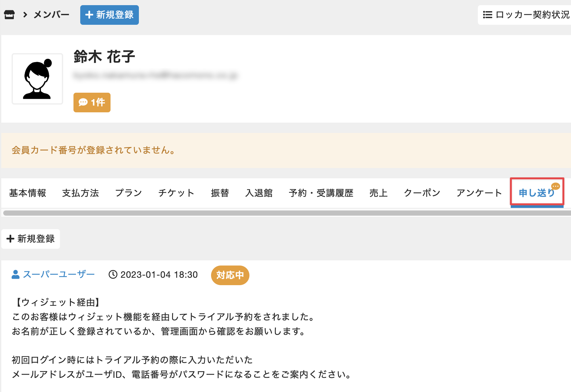The image size is (571, 392).
Task: Click the horizontal tab scrollbar
Action: click(x=287, y=213)
